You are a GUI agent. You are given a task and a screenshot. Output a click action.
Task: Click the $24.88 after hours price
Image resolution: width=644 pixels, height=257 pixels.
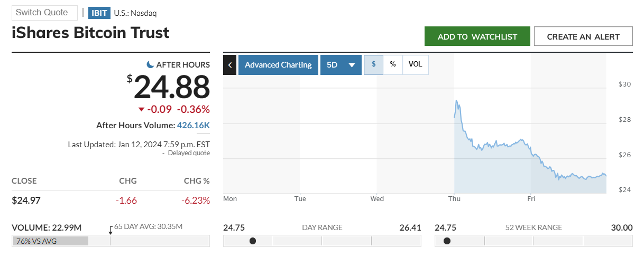pos(168,87)
